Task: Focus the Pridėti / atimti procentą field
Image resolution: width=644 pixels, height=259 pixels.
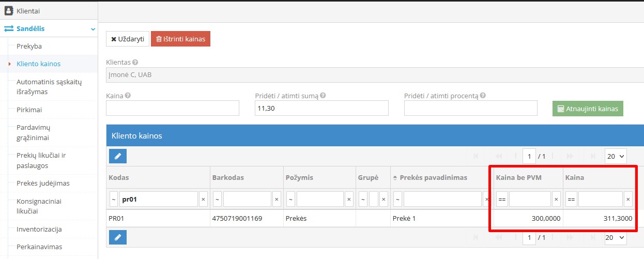Action: (x=470, y=108)
